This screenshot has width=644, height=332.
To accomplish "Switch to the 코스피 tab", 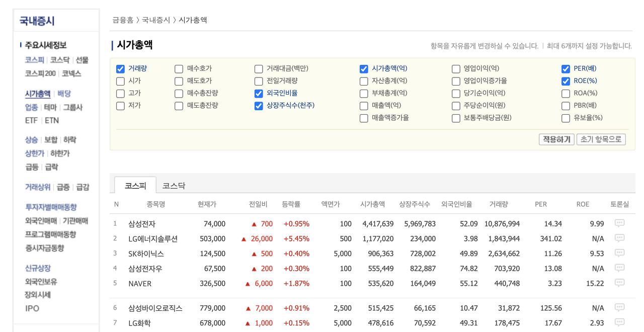I will point(135,185).
